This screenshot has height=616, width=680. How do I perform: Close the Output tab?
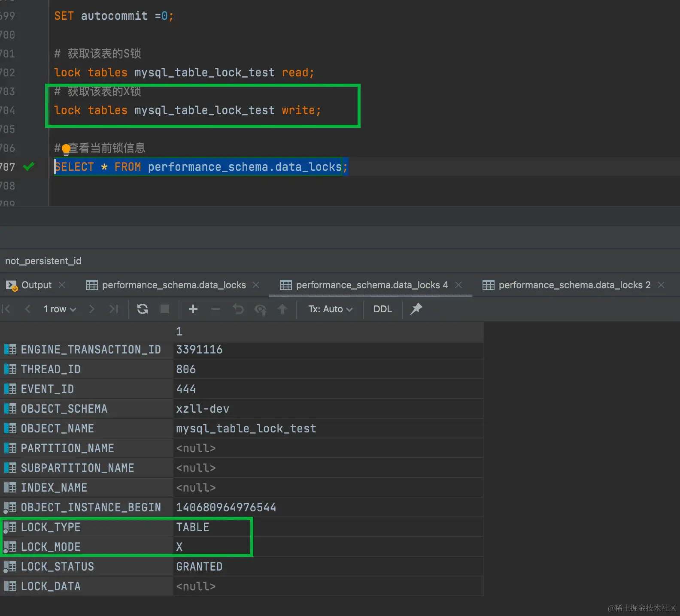pyautogui.click(x=62, y=285)
